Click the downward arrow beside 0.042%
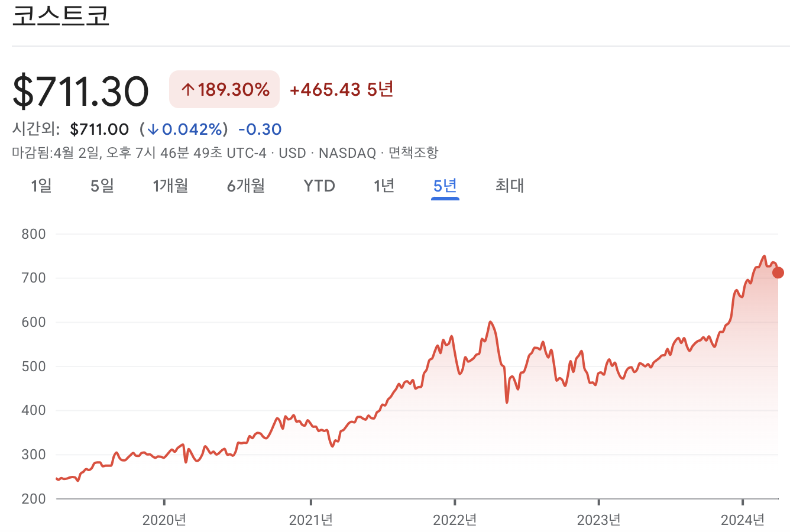 [154, 129]
